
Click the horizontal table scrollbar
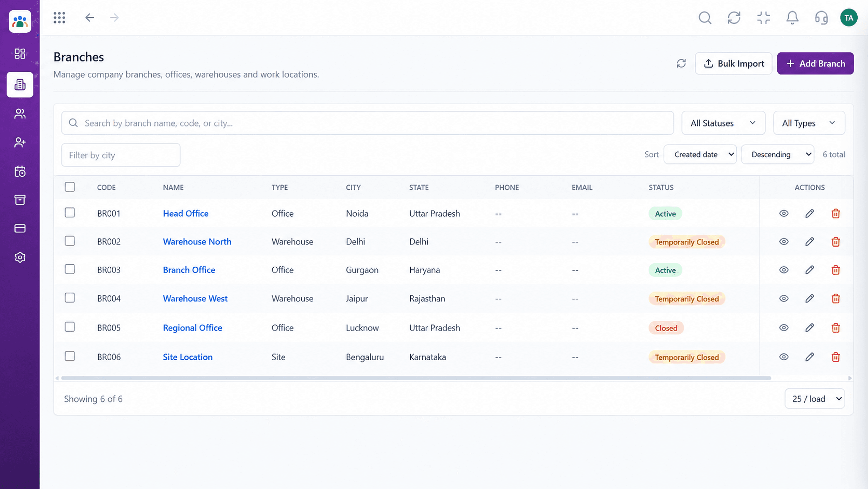point(416,378)
